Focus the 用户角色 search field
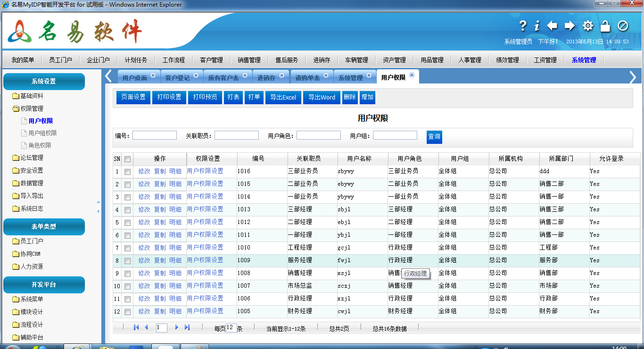 coord(319,135)
